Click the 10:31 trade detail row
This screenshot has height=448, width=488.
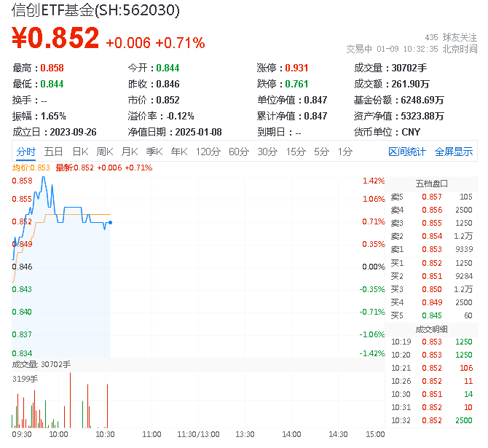[x=431, y=407]
